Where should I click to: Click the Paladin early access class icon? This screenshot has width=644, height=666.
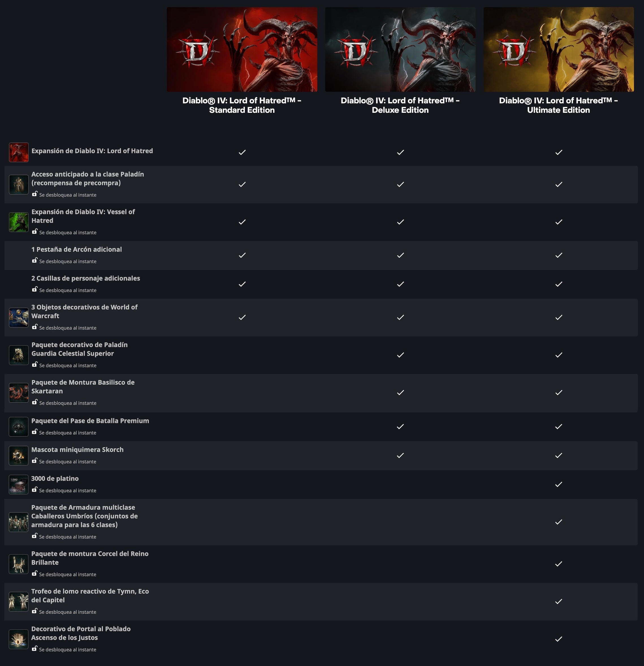point(19,185)
